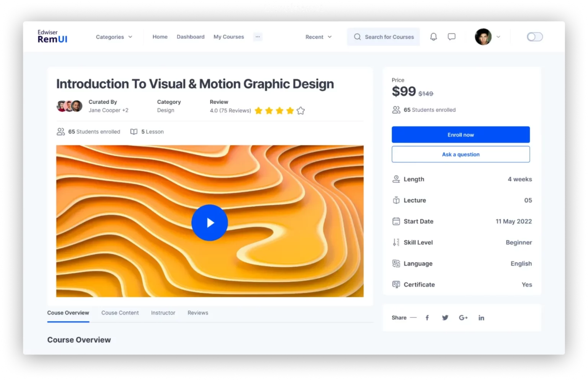Click the Edwiser RemUI logo

coord(52,36)
